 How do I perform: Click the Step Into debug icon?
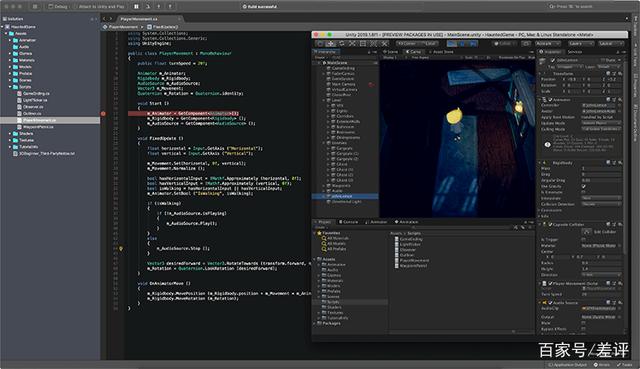(159, 7)
